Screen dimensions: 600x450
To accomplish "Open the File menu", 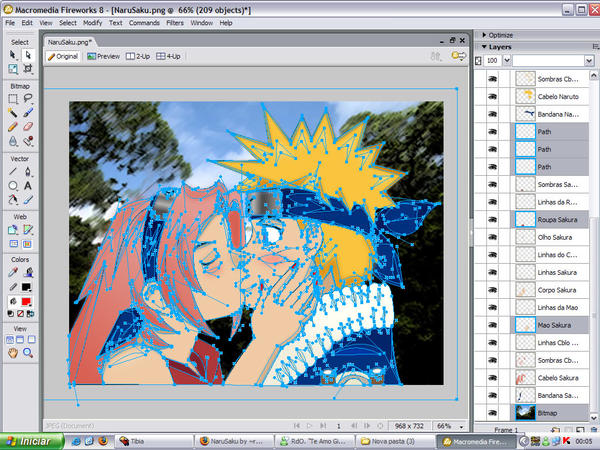I will (10, 23).
